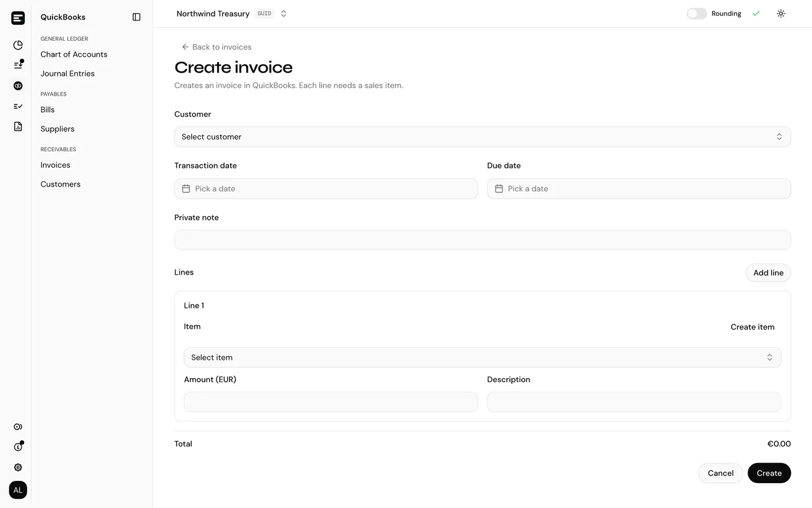This screenshot has width=812, height=508.
Task: Open the Select item dropdown
Action: click(x=482, y=357)
